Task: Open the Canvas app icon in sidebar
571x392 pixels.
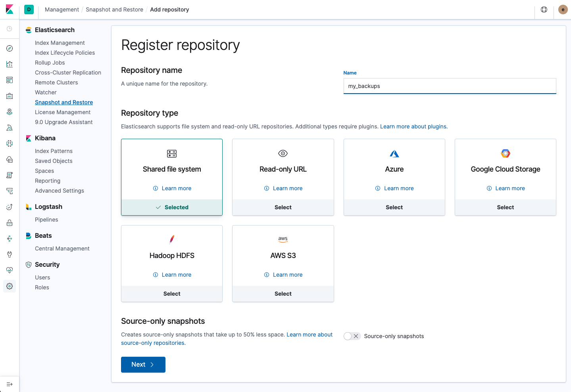Action: tap(10, 96)
